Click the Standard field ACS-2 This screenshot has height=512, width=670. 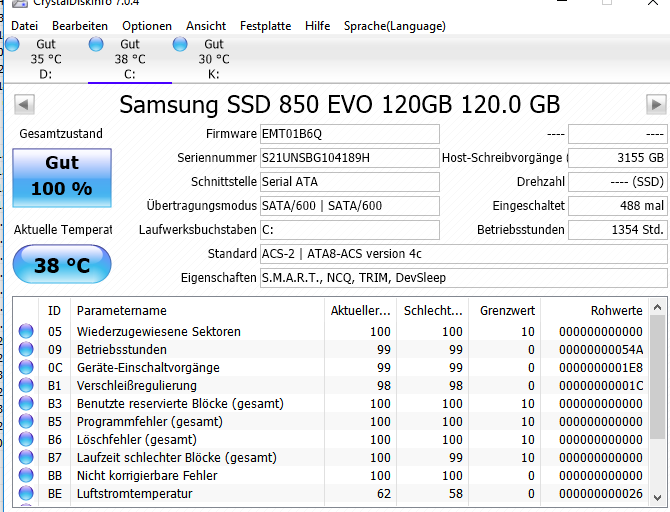click(x=463, y=253)
